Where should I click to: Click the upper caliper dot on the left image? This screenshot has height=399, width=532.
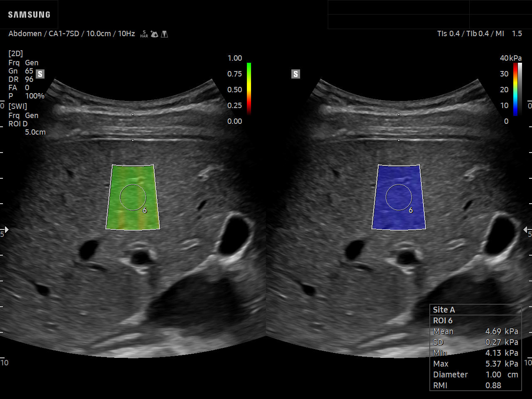(133, 114)
